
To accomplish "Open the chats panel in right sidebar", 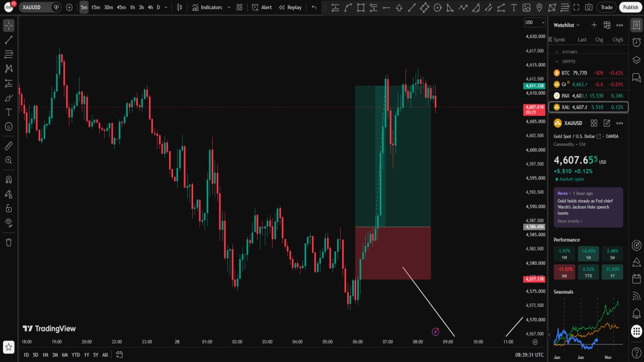I will [x=636, y=77].
